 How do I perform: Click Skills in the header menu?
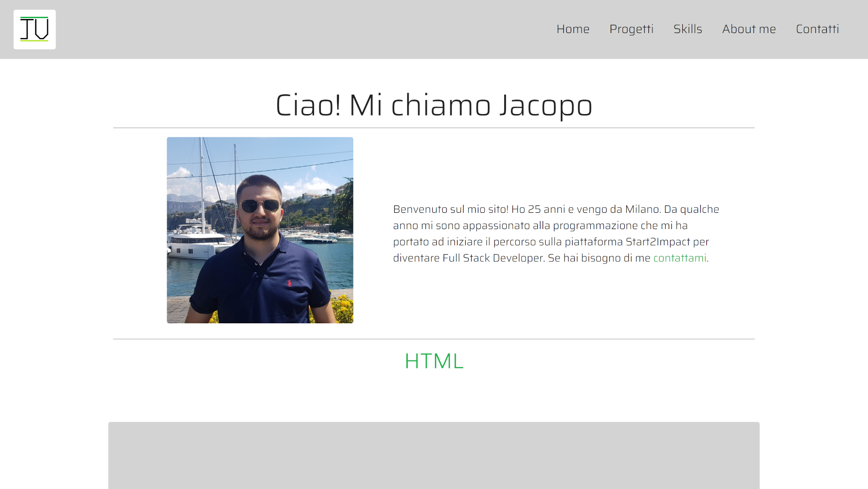[x=688, y=29]
